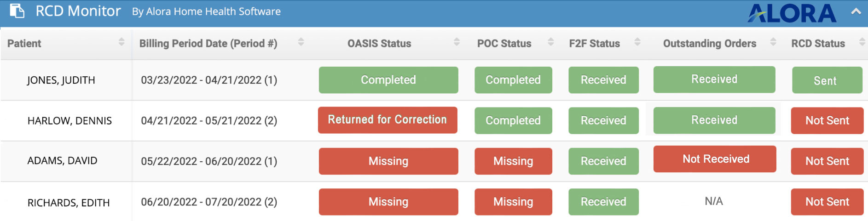
Task: Open Returned for Correction status for Harlow
Action: click(388, 120)
